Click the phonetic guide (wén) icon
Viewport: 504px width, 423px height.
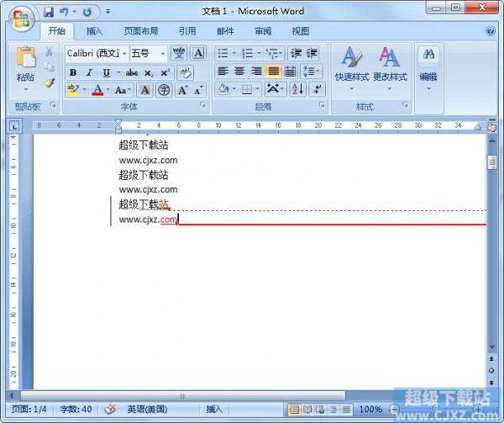click(179, 53)
